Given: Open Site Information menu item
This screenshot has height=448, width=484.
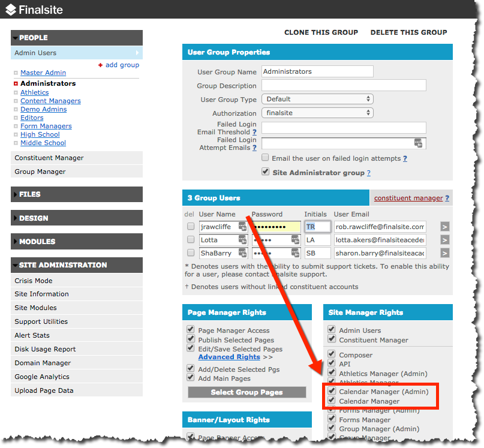Looking at the screenshot, I should click(77, 294).
